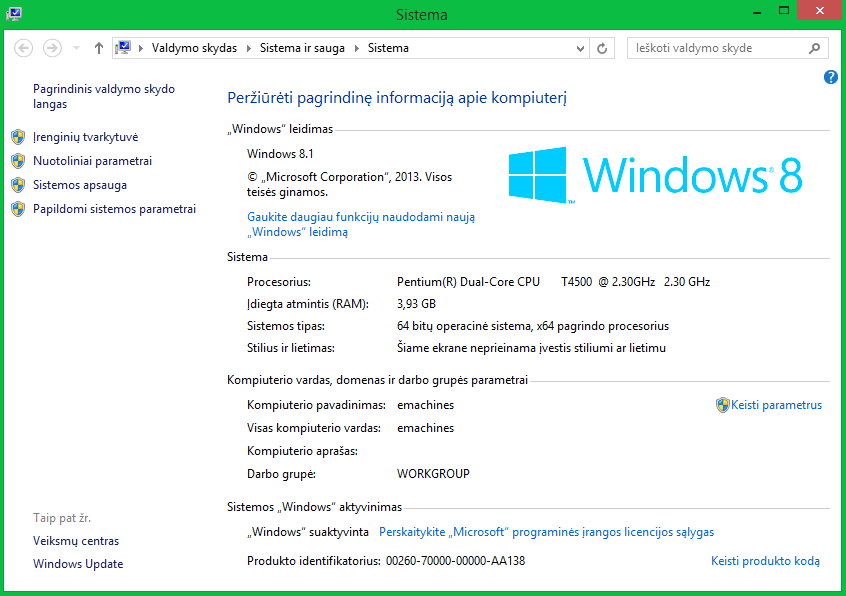Open Sistemos apsauga link
846x596 pixels.
[x=80, y=185]
